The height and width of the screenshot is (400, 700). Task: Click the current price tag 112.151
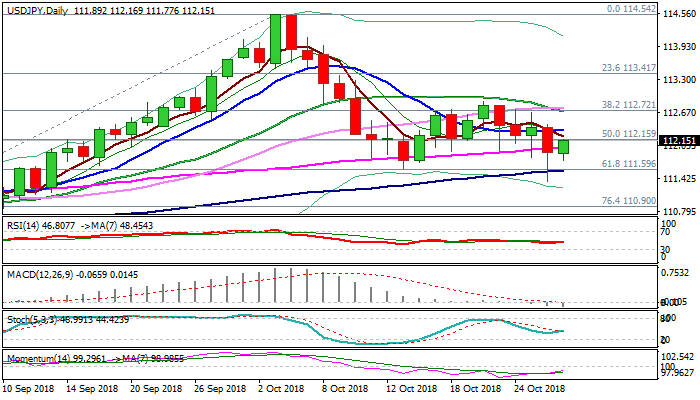[x=679, y=141]
